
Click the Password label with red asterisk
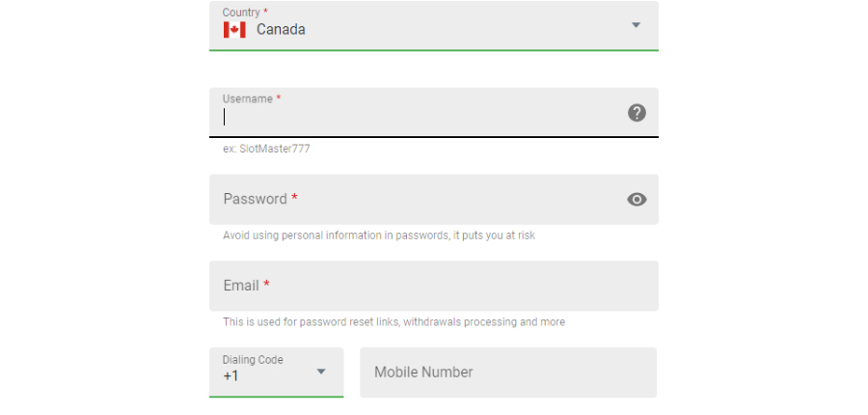(260, 199)
